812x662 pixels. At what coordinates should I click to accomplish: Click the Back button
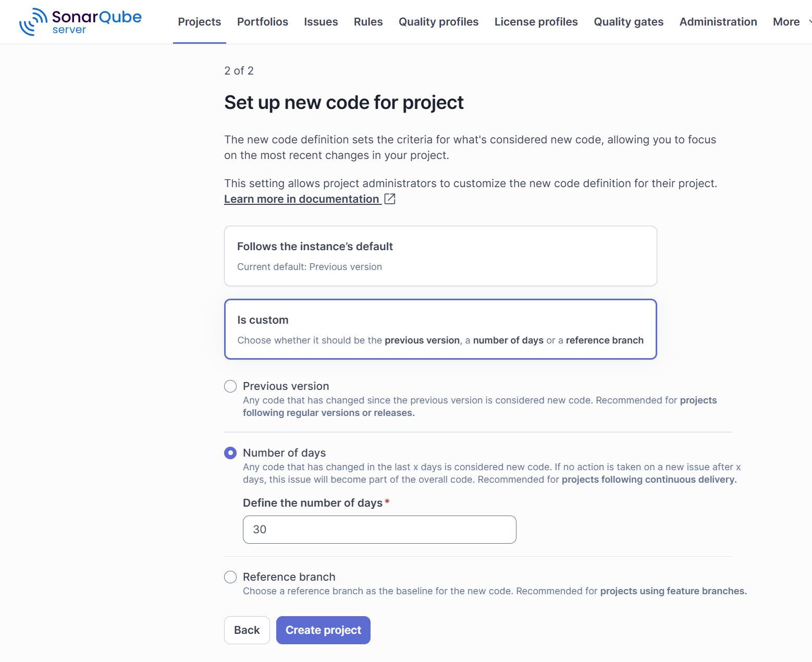[x=247, y=630]
